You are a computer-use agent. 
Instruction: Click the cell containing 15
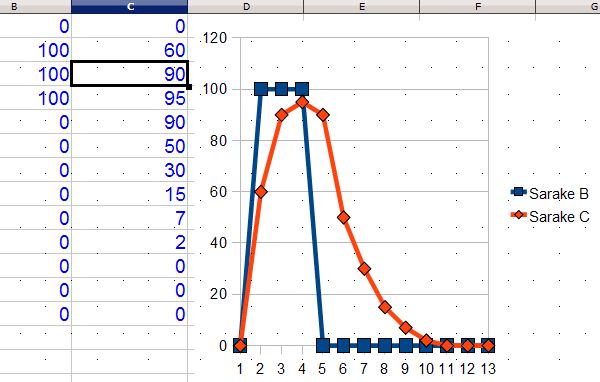[x=130, y=194]
